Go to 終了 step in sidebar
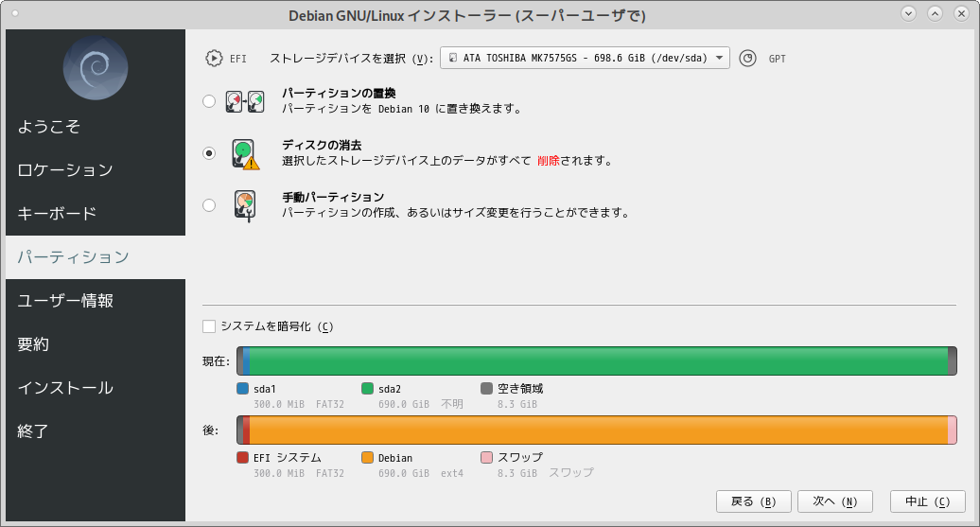The image size is (980, 527). click(96, 431)
